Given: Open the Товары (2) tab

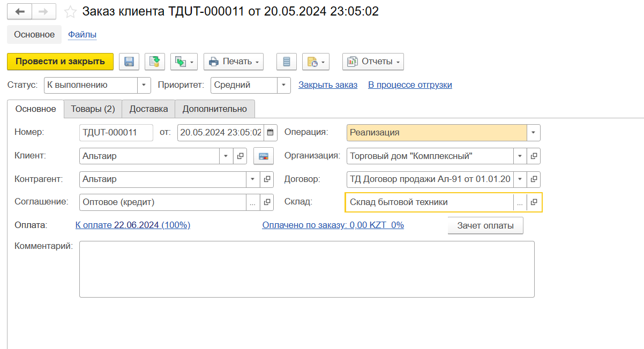Looking at the screenshot, I should tap(93, 109).
